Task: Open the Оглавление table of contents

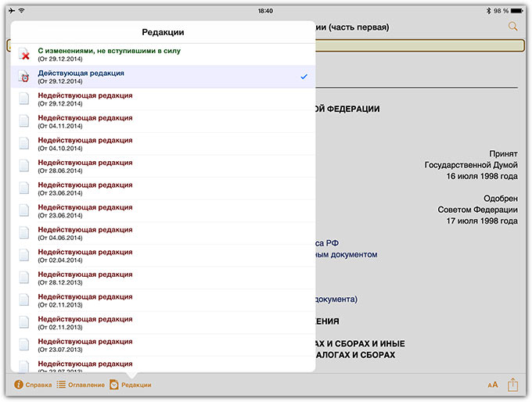Action: 81,385
